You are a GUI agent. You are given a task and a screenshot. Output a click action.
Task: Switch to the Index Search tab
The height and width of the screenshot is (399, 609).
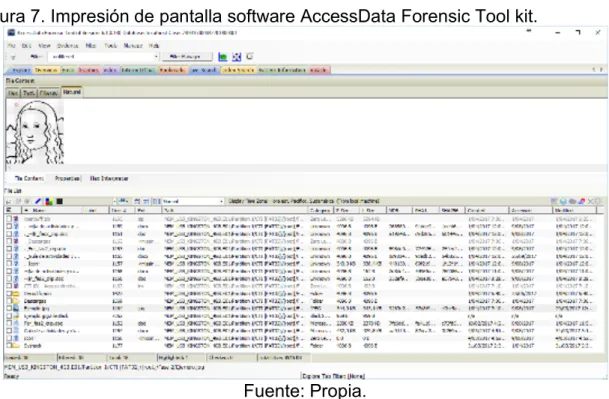click(238, 70)
